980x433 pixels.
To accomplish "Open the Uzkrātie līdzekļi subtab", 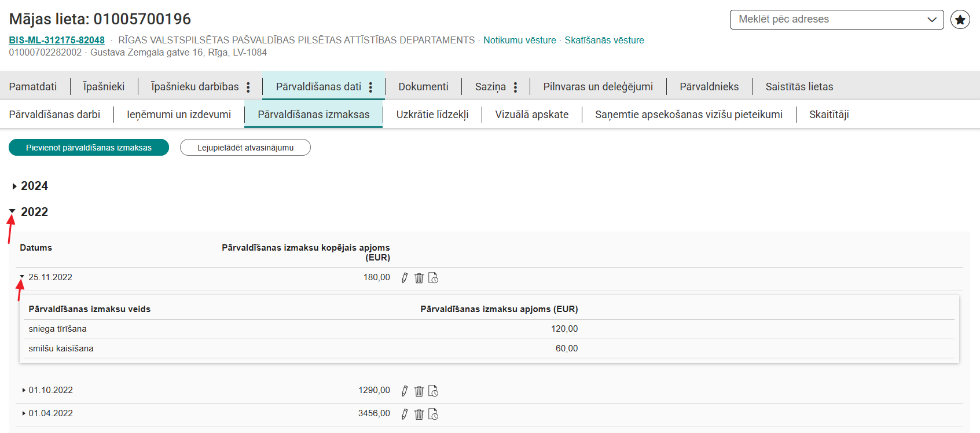I will pyautogui.click(x=432, y=115).
